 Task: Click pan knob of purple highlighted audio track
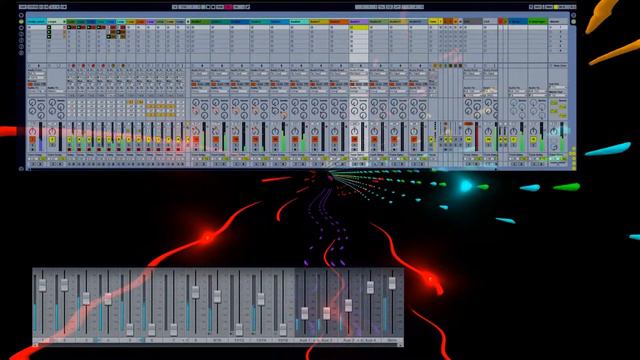tap(354, 131)
